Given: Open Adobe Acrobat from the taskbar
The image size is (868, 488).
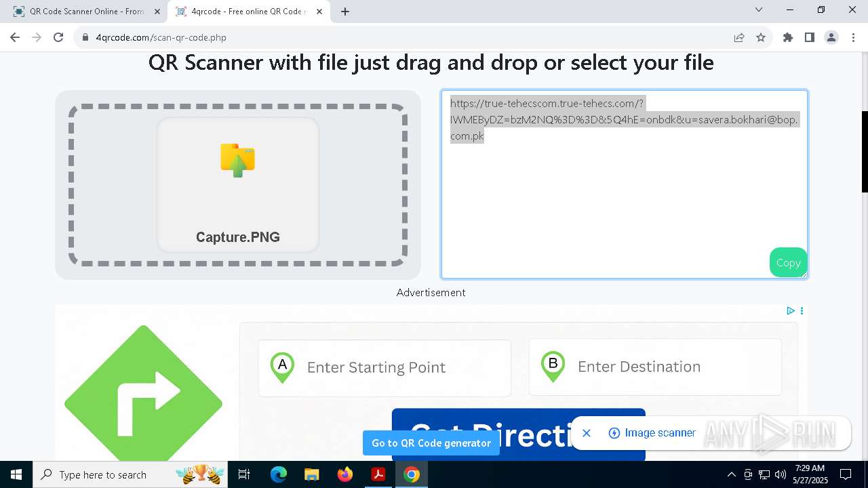Looking at the screenshot, I should pyautogui.click(x=378, y=474).
